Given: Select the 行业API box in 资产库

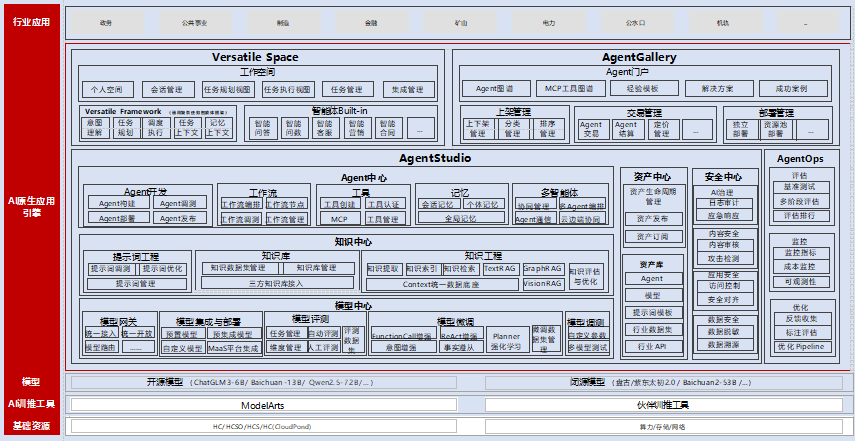Looking at the screenshot, I should pyautogui.click(x=652, y=345).
